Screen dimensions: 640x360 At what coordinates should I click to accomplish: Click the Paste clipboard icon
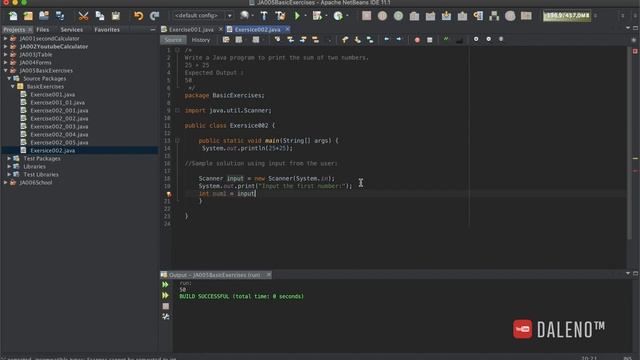(116, 16)
